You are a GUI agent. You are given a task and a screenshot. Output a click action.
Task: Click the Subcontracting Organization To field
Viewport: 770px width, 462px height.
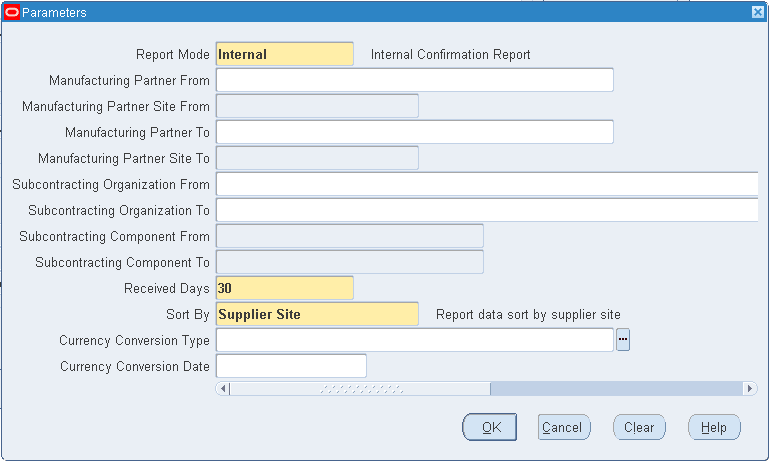[487, 210]
